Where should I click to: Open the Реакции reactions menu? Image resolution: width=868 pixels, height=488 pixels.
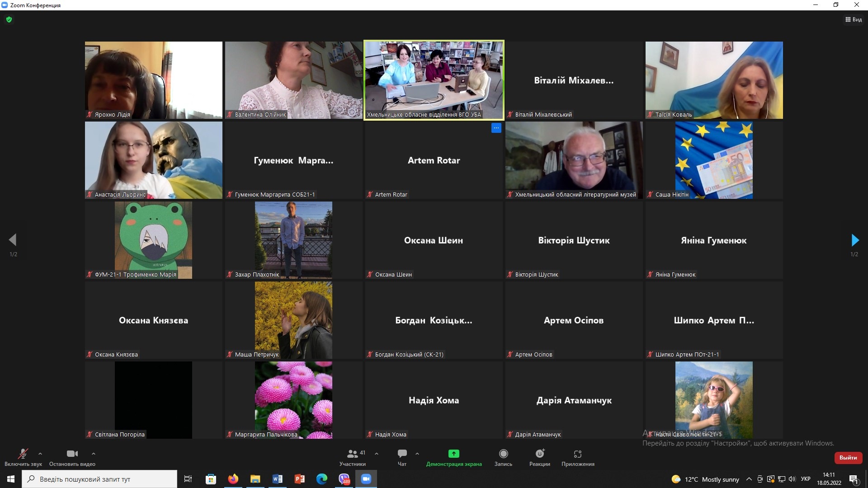coord(540,457)
